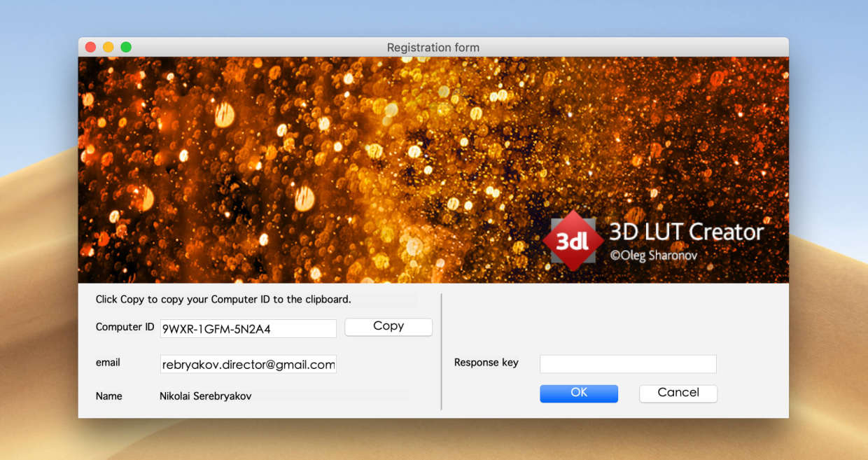Image resolution: width=868 pixels, height=460 pixels.
Task: Click the red 3dl logo icon
Action: (573, 241)
